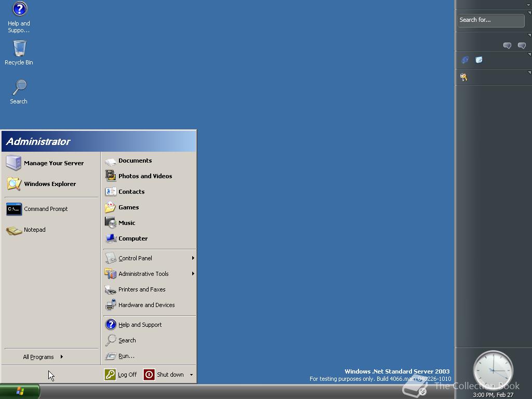This screenshot has width=532, height=399.
Task: Open the Contacts entry
Action: (149, 192)
